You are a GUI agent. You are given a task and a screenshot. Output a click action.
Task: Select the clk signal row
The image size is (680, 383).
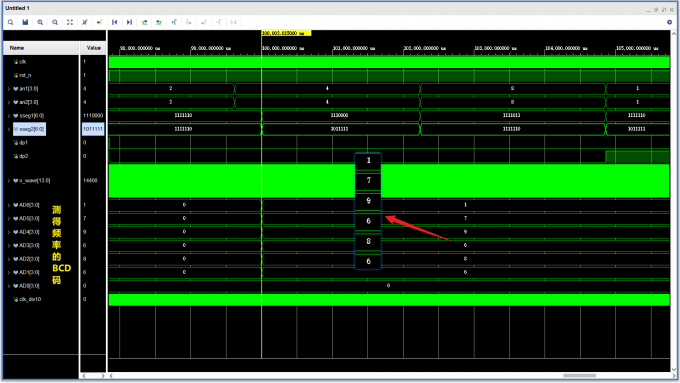pos(41,62)
